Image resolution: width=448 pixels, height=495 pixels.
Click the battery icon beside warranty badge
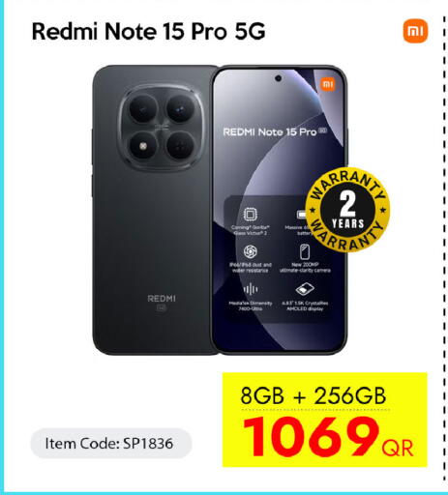tap(302, 215)
